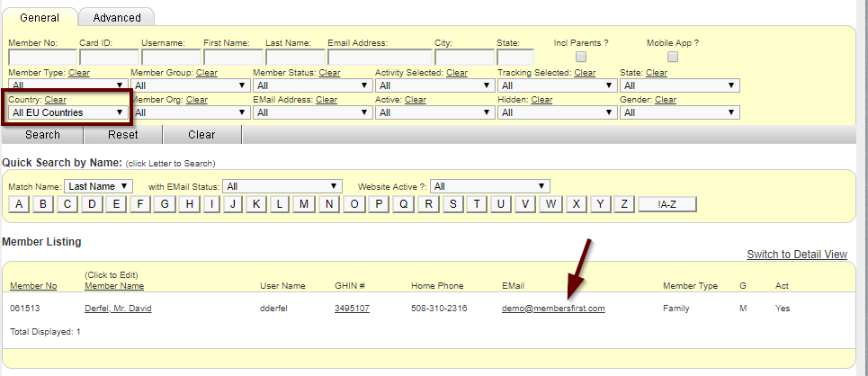868x376 pixels.
Task: Click Clear next to Member Status
Action: point(329,73)
